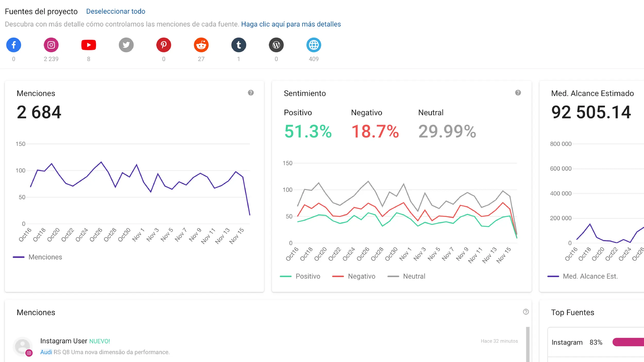Click the Tumblr source icon
The width and height of the screenshot is (644, 362).
click(x=239, y=45)
